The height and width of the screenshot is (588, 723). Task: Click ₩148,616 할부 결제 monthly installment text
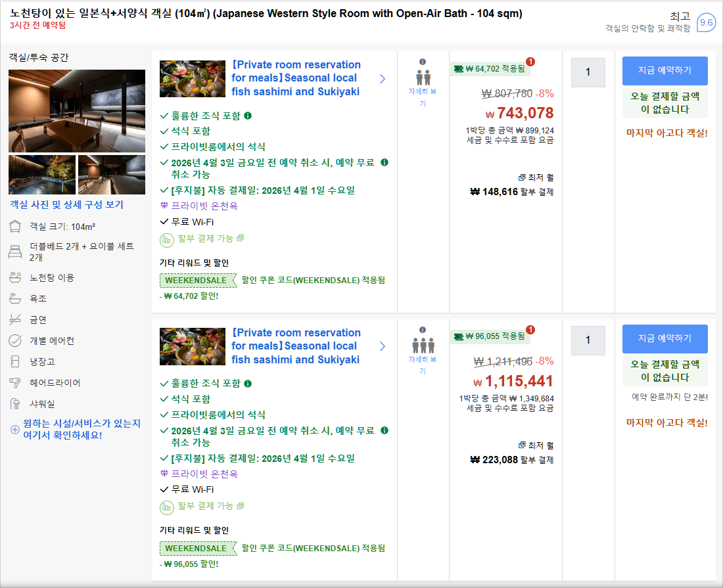[512, 192]
